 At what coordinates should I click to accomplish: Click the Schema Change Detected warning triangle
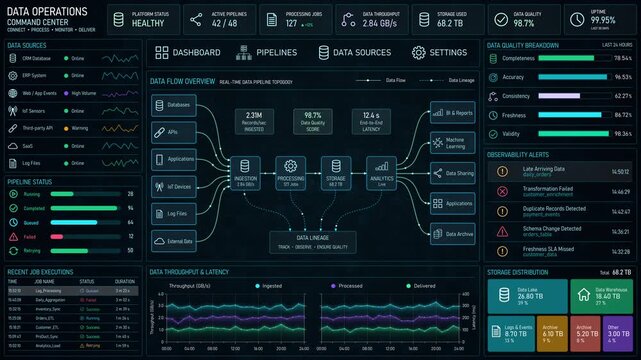point(502,232)
